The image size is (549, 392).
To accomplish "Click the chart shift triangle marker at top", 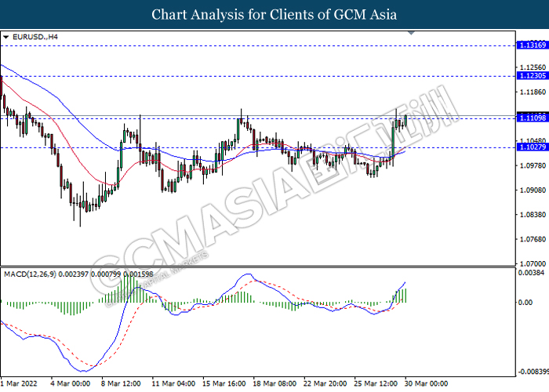I will 412,33.
